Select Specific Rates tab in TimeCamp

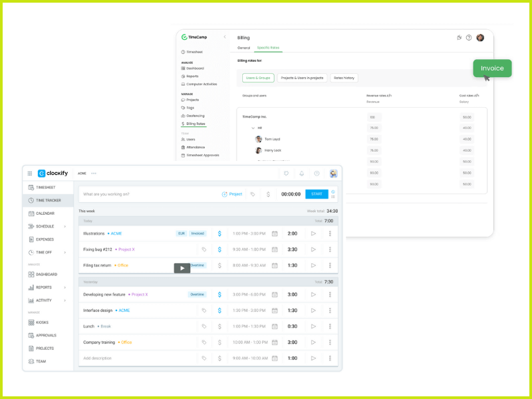click(x=268, y=47)
